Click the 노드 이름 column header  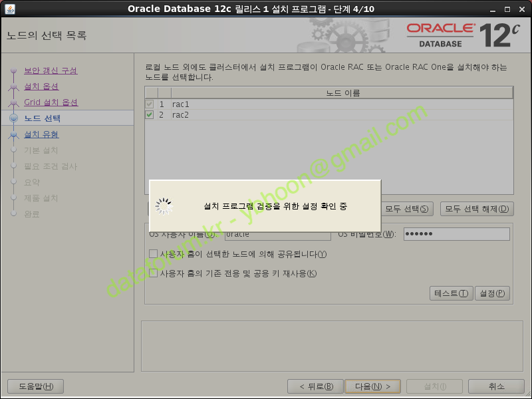(x=343, y=92)
